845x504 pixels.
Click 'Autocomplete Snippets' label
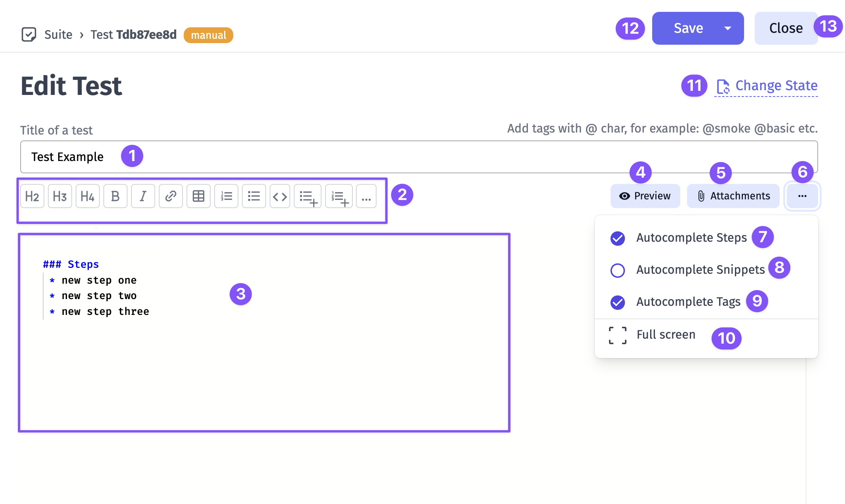[x=700, y=270]
